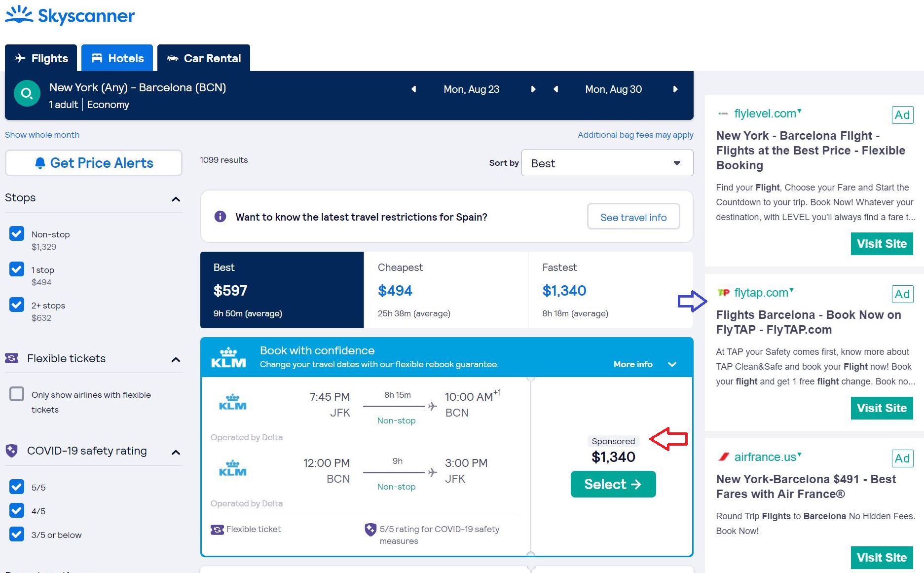Click the flylevel.com ad logo icon
The image size is (924, 573).
(723, 114)
